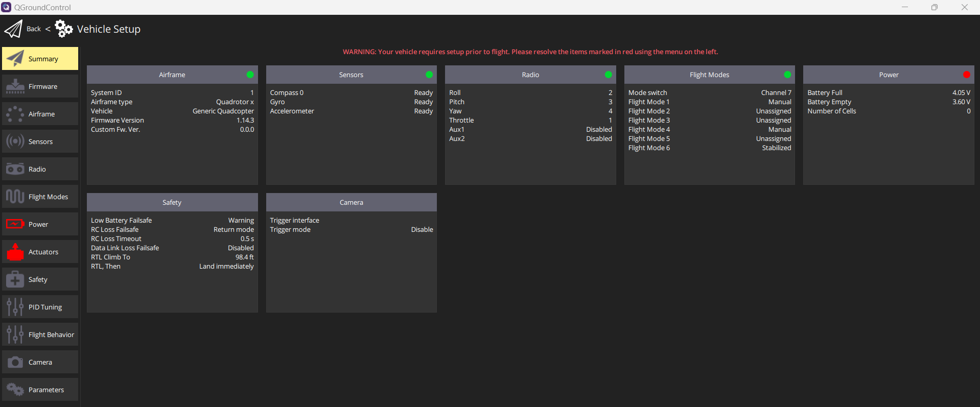Image resolution: width=980 pixels, height=407 pixels.
Task: Open the Summary section
Action: tap(40, 59)
